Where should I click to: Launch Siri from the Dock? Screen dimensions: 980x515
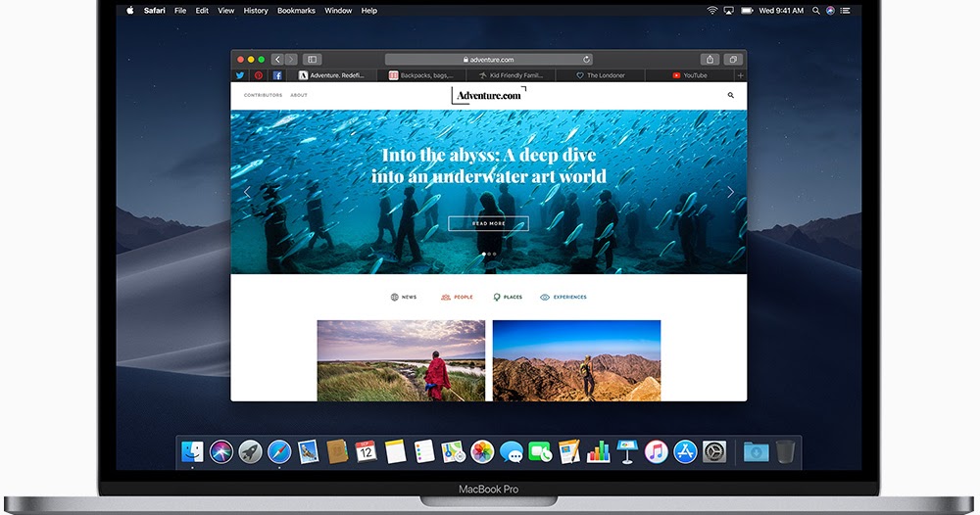tap(221, 451)
